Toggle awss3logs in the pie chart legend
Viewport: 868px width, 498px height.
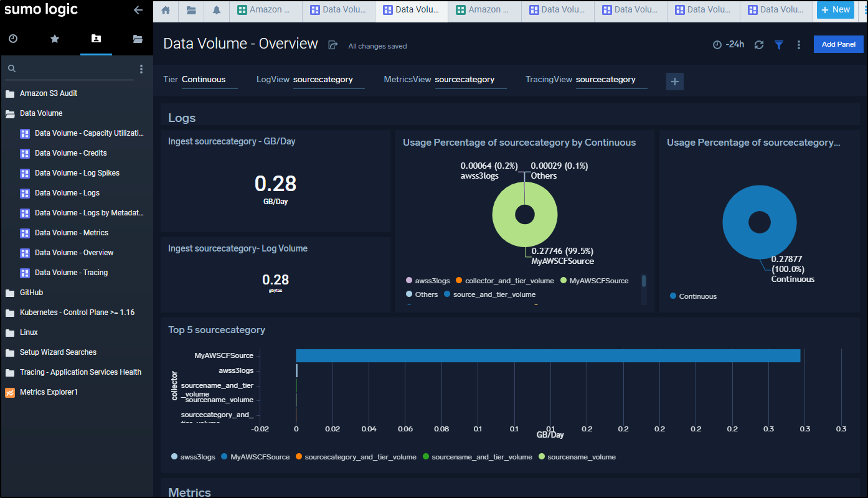coord(427,281)
